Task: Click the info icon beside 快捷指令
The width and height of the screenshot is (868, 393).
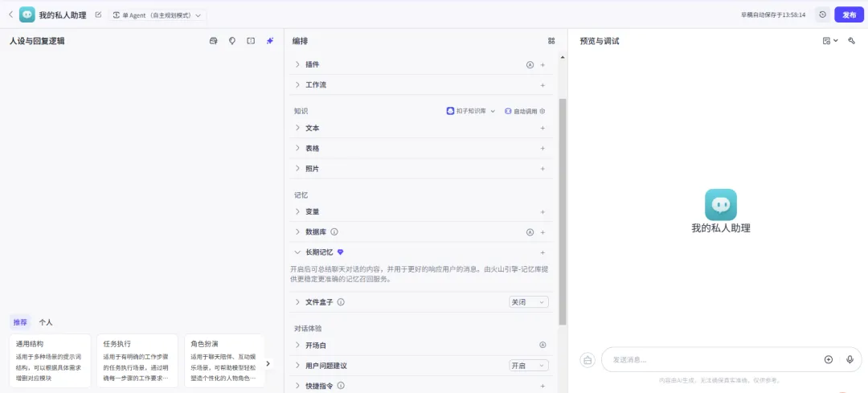Action: (341, 386)
